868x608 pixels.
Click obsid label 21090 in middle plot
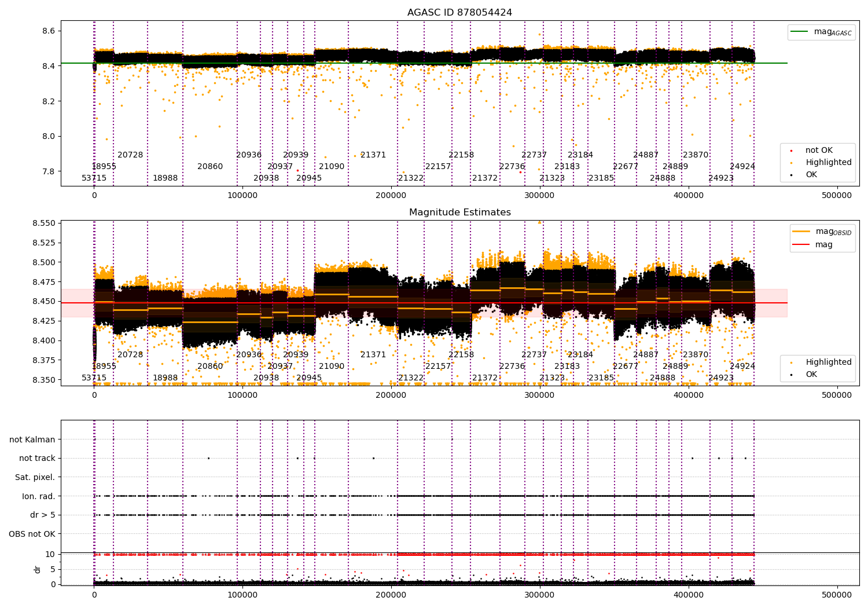tap(332, 367)
